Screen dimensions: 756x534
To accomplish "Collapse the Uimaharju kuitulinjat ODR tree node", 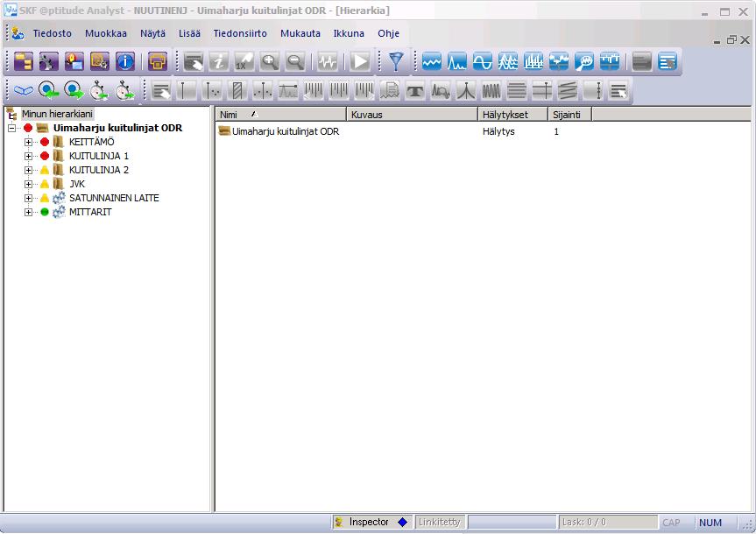I will [12, 128].
